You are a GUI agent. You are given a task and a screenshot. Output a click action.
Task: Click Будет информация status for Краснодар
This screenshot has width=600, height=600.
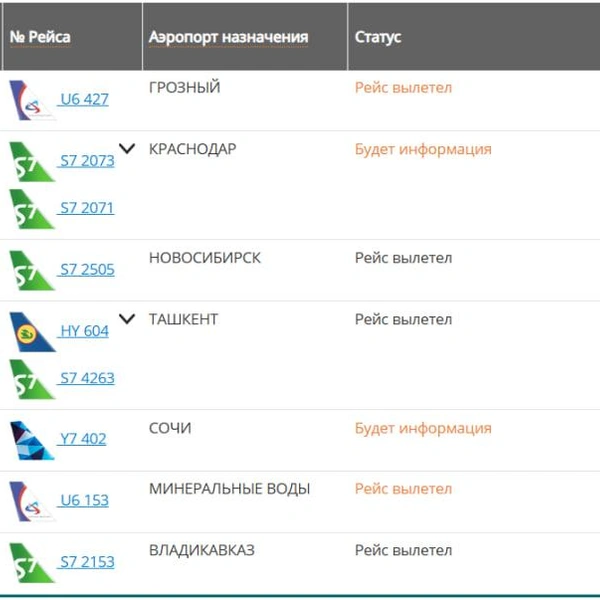click(423, 149)
